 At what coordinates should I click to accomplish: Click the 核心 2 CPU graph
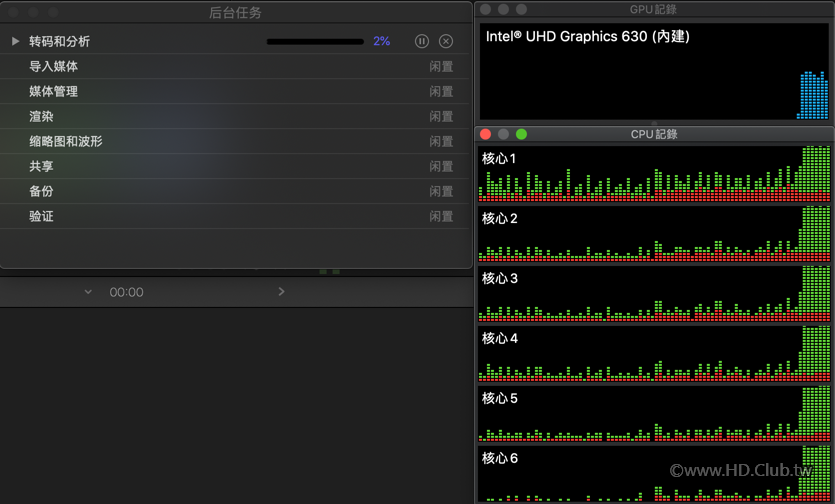click(x=654, y=234)
